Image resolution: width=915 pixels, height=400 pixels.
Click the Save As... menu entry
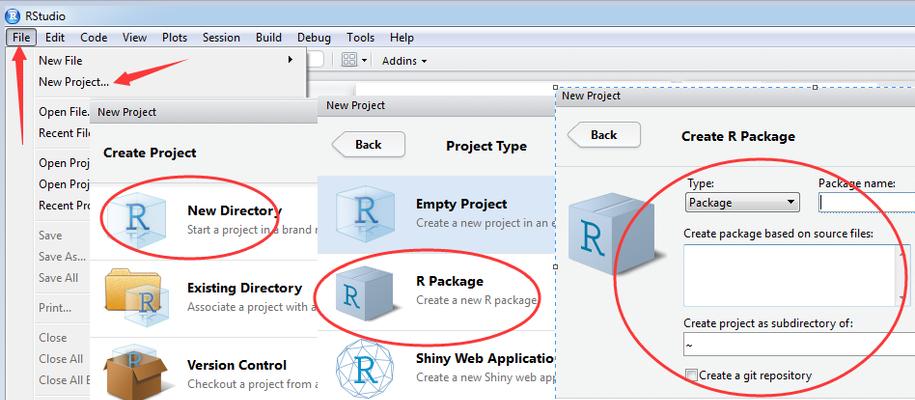tap(62, 256)
